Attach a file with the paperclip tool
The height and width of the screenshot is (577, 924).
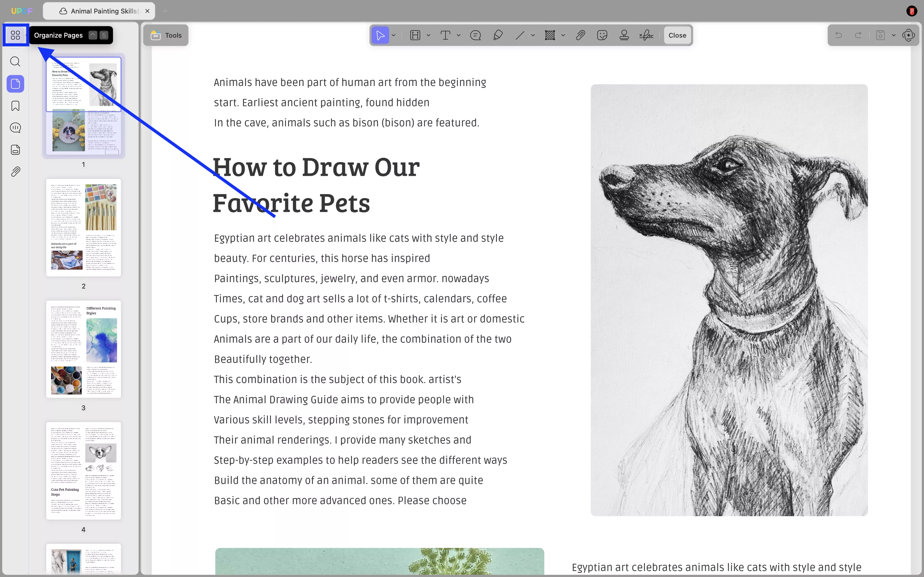580,35
